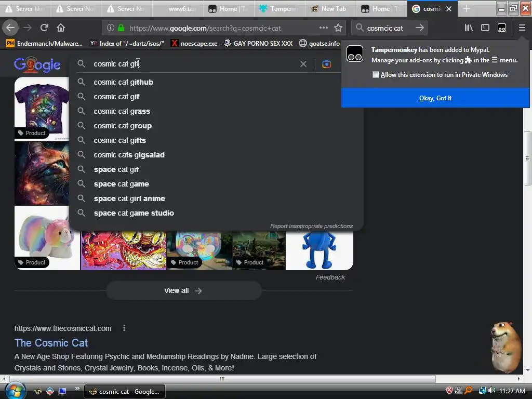Choose the cosmic cat grass suggestion
Viewport: 532px width, 399px height.
pos(216,111)
